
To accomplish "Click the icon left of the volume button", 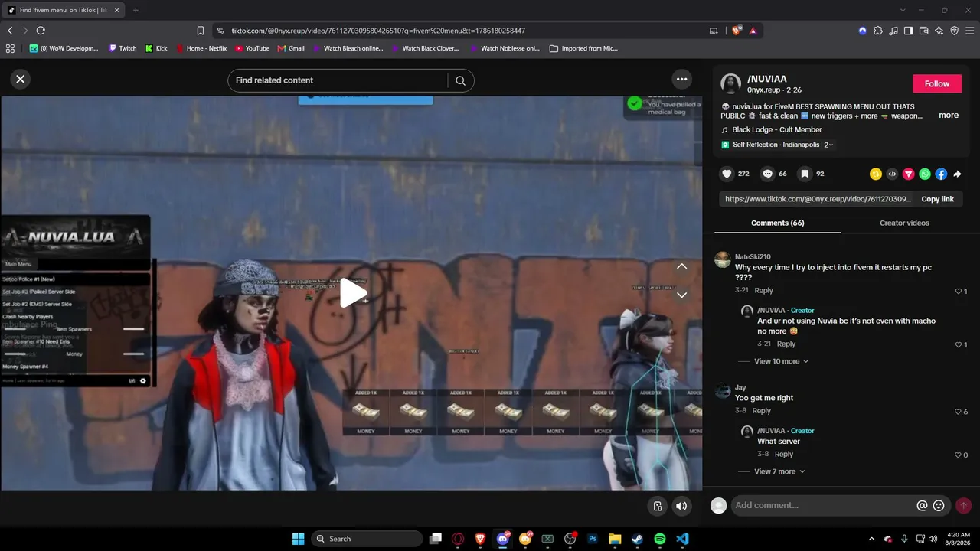I will coord(657,505).
